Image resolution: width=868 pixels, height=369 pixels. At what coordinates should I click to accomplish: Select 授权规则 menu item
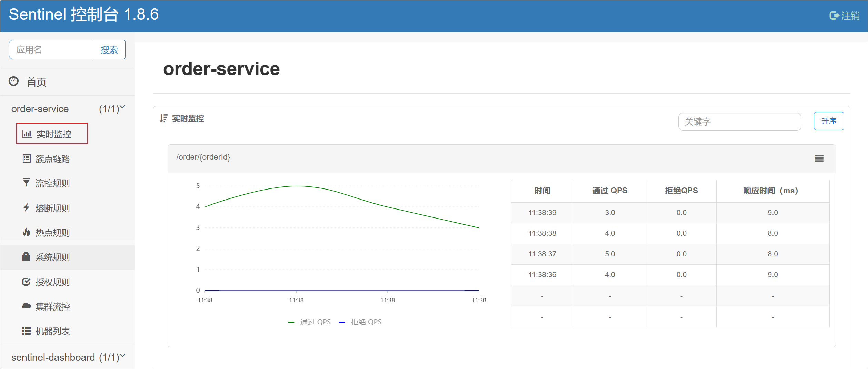pyautogui.click(x=53, y=282)
